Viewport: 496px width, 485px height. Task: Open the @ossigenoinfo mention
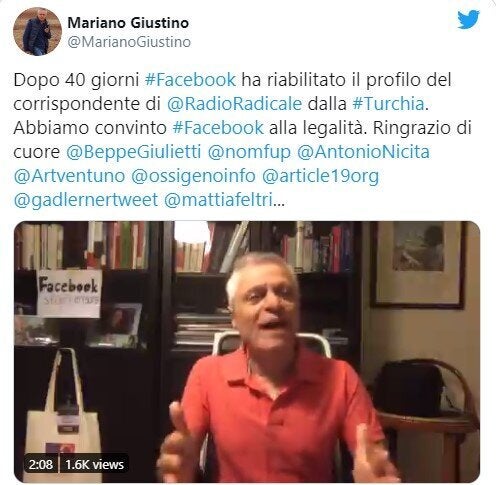click(193, 177)
